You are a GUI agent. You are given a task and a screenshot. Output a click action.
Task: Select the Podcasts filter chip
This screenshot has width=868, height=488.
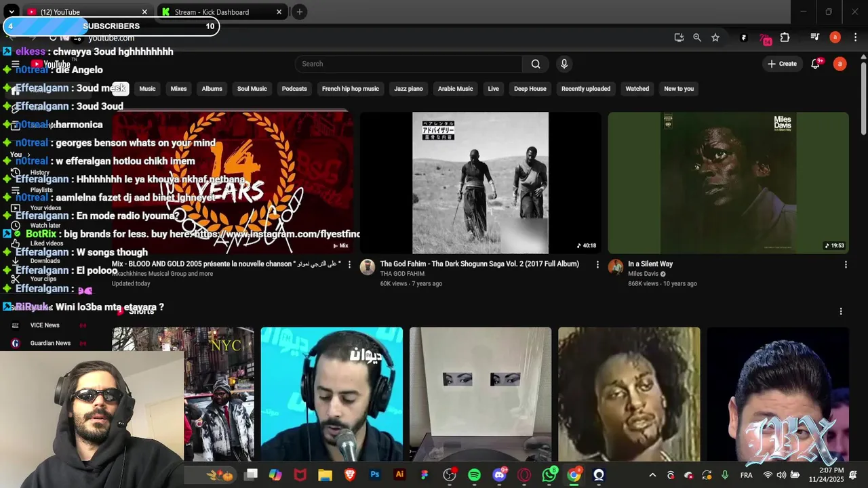(x=294, y=89)
